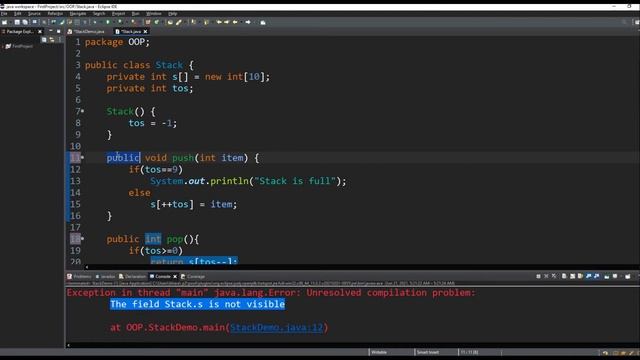Click the Save All toolbar icon
This screenshot has width=640, height=360.
(25, 22)
